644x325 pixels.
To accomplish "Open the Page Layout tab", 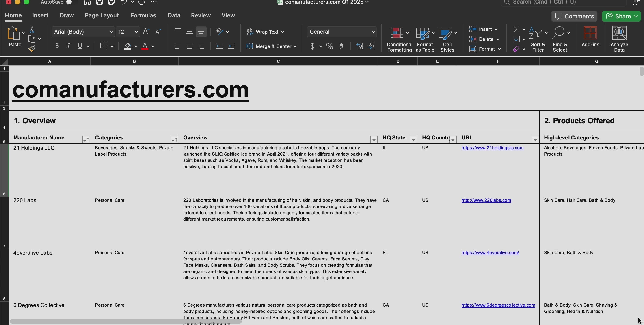I will (102, 15).
